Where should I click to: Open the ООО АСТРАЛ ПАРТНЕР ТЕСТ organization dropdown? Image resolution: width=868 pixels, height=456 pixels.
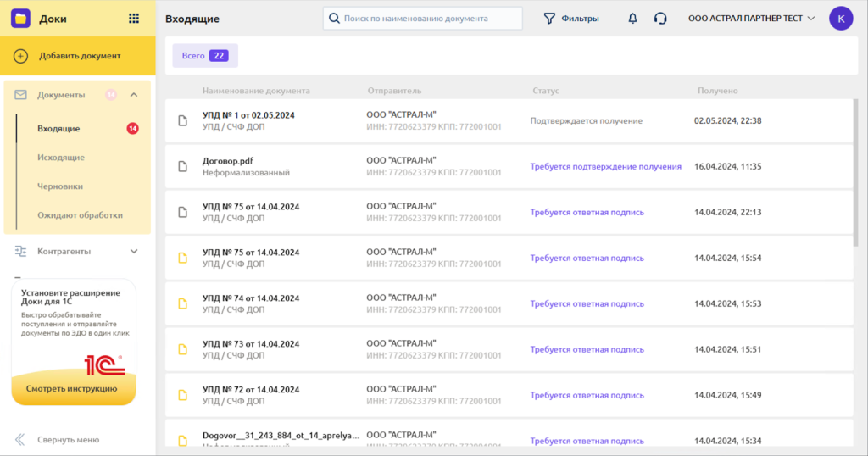(x=751, y=19)
